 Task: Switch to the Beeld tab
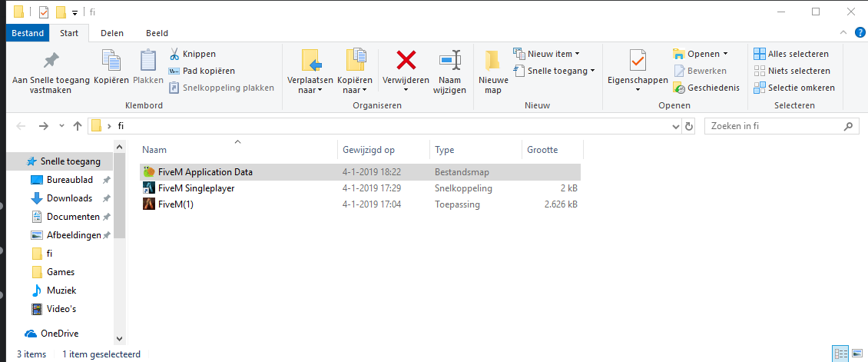click(x=157, y=33)
